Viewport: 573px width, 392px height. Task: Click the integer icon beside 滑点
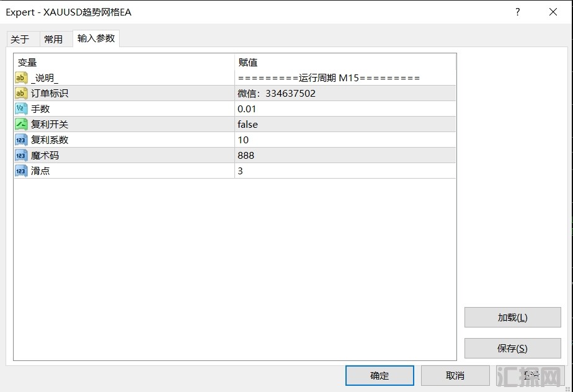coord(21,171)
